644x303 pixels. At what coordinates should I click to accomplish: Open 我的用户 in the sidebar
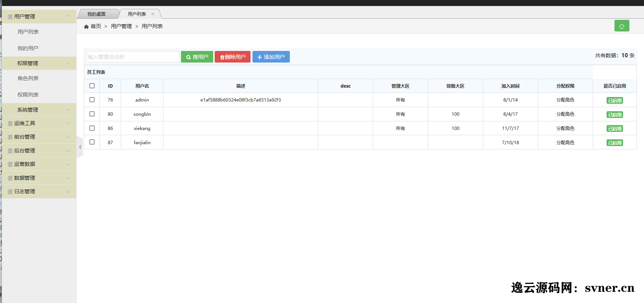(x=28, y=48)
